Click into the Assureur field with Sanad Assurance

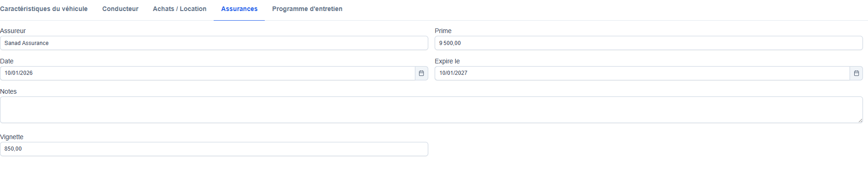(214, 43)
